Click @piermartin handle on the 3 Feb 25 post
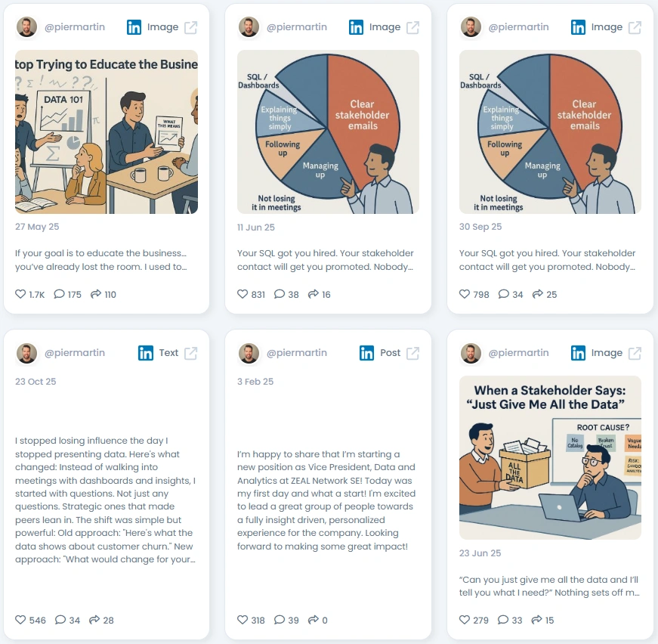 297,353
